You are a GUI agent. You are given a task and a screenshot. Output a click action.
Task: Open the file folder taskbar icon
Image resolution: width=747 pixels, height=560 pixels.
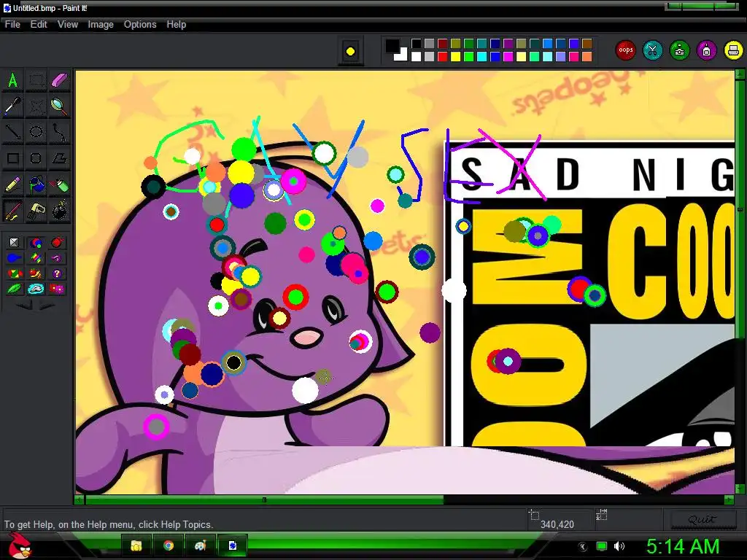[136, 545]
